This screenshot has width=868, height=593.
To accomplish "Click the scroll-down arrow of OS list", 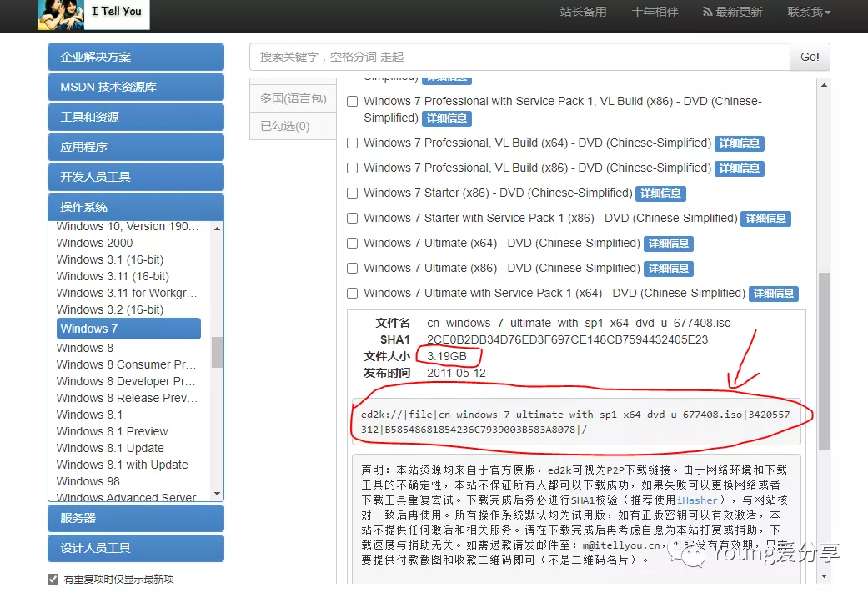I will click(217, 494).
